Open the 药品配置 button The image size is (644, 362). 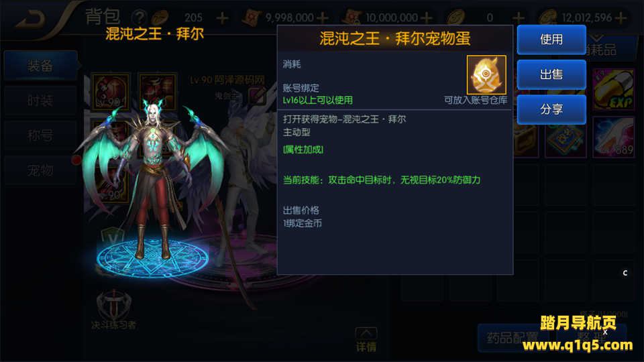pyautogui.click(x=512, y=338)
